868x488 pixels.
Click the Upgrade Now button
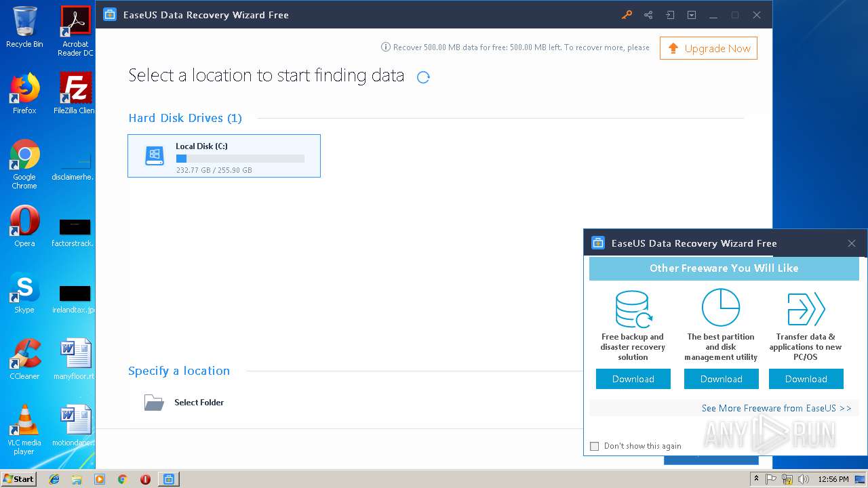point(709,48)
